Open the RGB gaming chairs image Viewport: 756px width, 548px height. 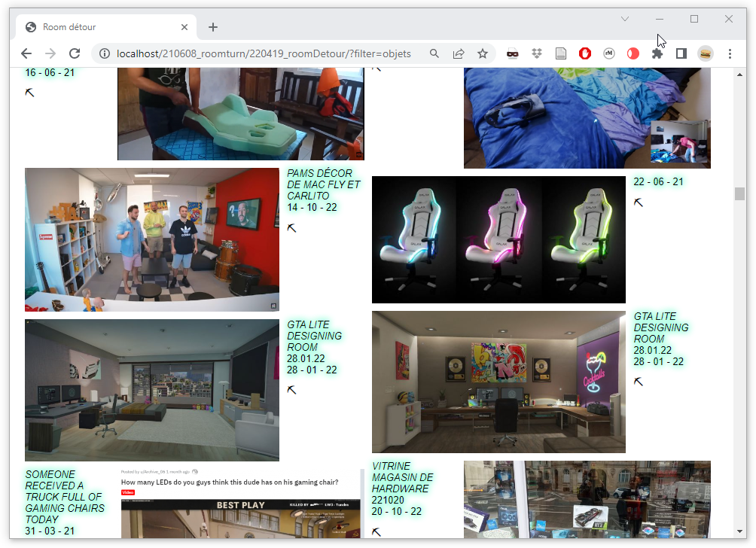click(498, 239)
